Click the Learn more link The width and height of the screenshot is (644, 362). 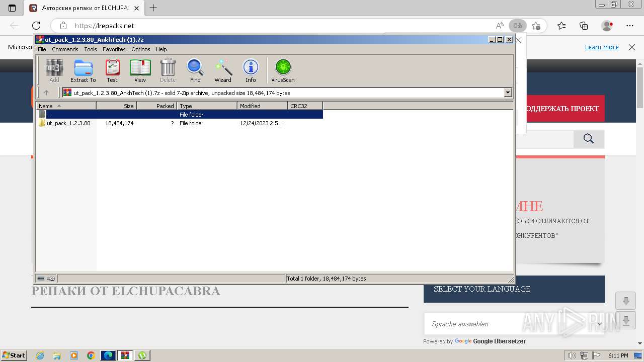[x=602, y=47]
